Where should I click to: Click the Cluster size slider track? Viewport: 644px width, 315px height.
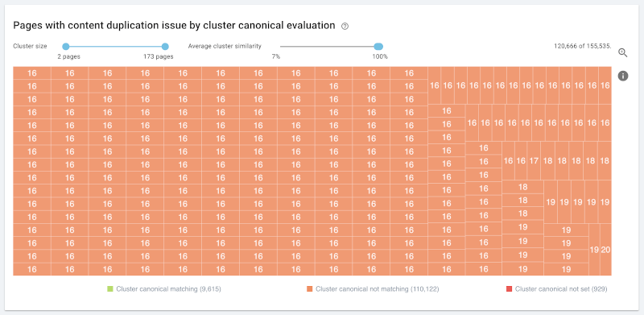click(x=115, y=47)
